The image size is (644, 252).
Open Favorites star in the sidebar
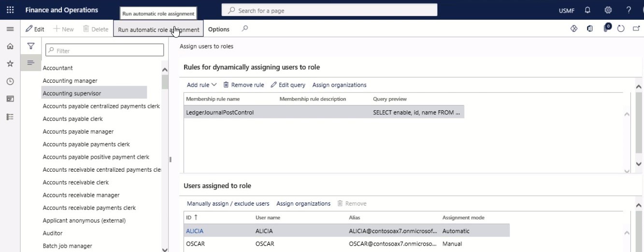tap(10, 64)
